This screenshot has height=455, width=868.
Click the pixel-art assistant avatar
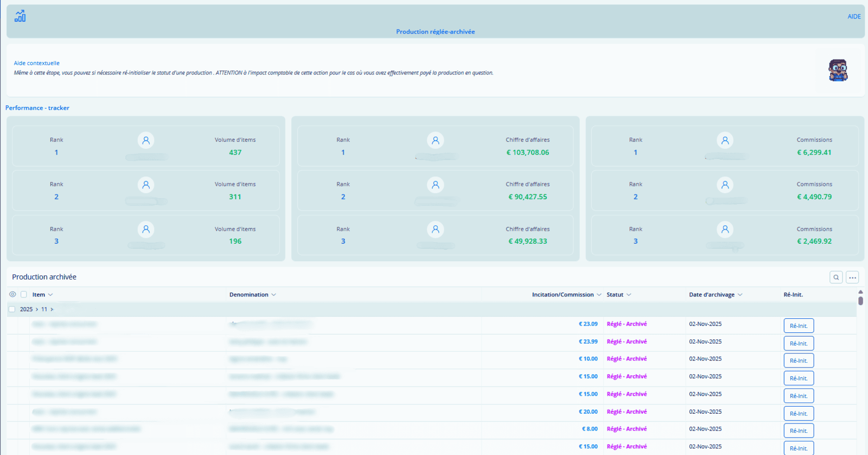point(838,71)
